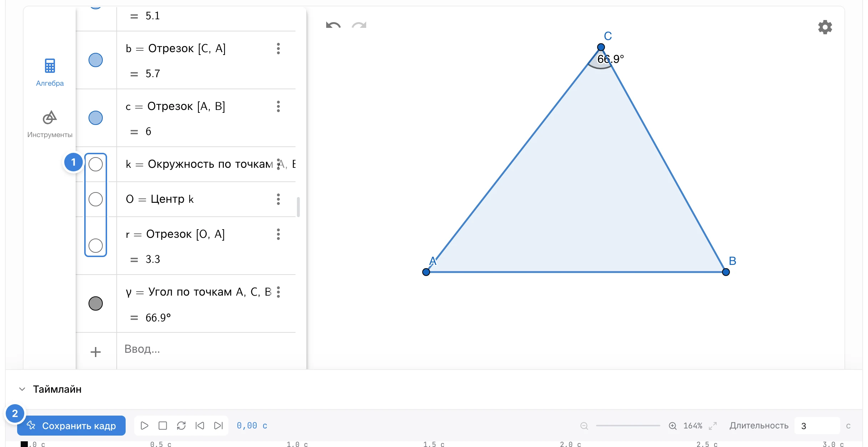
Task: Open more options for angle γ
Action: pos(278,292)
